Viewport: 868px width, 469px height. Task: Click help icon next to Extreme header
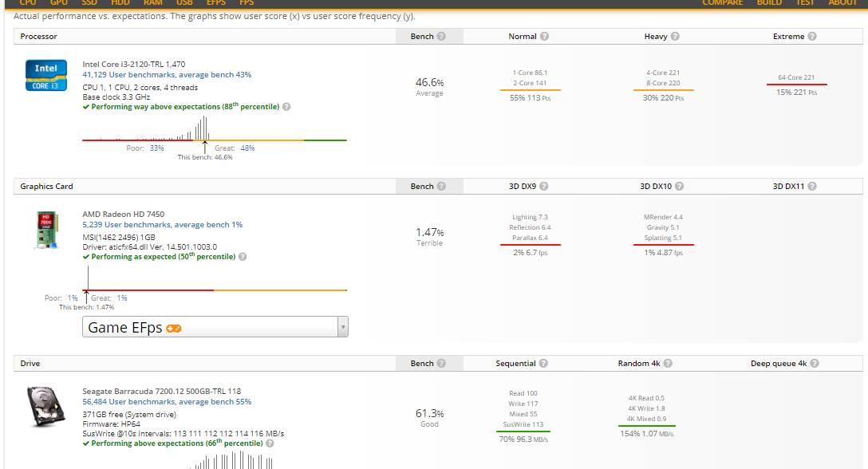pos(811,37)
